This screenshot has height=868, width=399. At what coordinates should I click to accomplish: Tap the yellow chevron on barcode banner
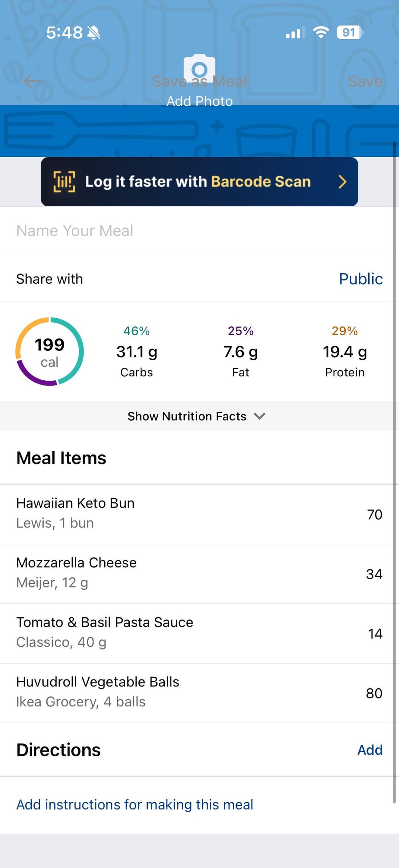[x=342, y=182]
